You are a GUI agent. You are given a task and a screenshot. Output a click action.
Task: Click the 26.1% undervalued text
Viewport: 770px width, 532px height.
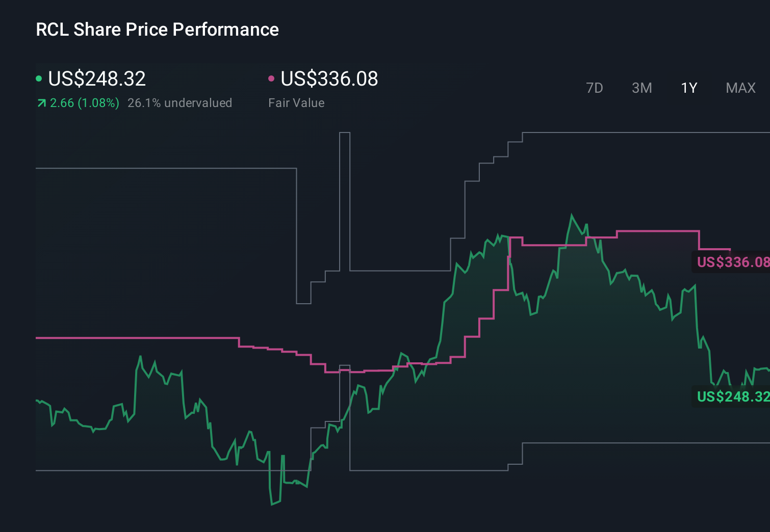(x=179, y=103)
